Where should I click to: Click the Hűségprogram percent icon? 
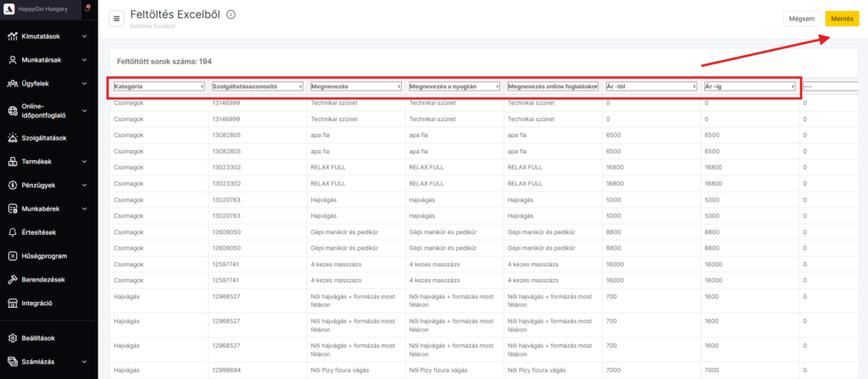point(13,256)
